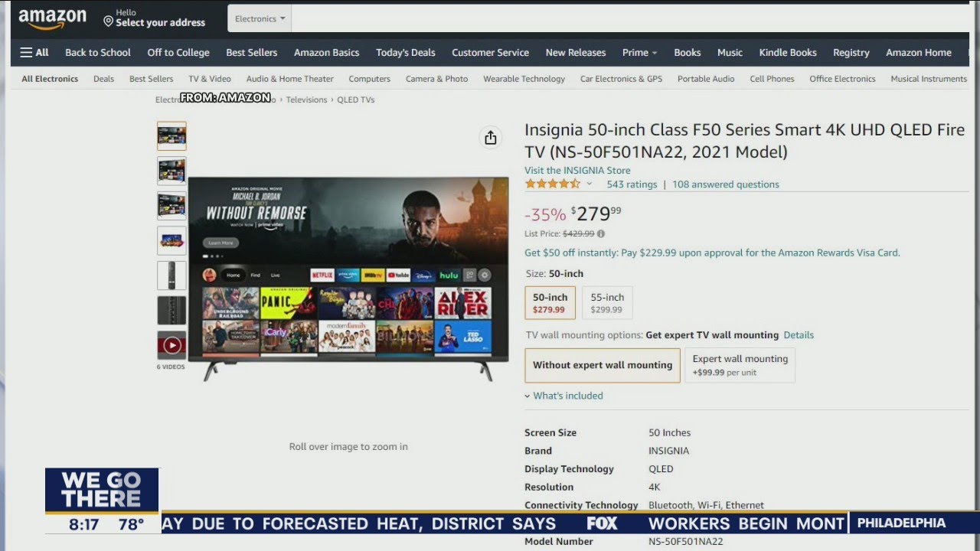The image size is (980, 551).
Task: Open Registry nav item
Action: [851, 53]
